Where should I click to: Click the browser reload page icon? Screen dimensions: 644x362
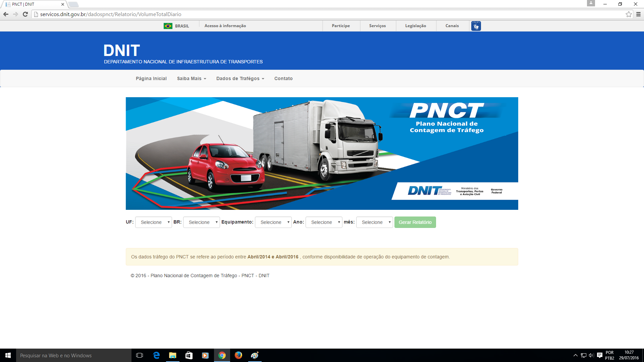coord(25,14)
